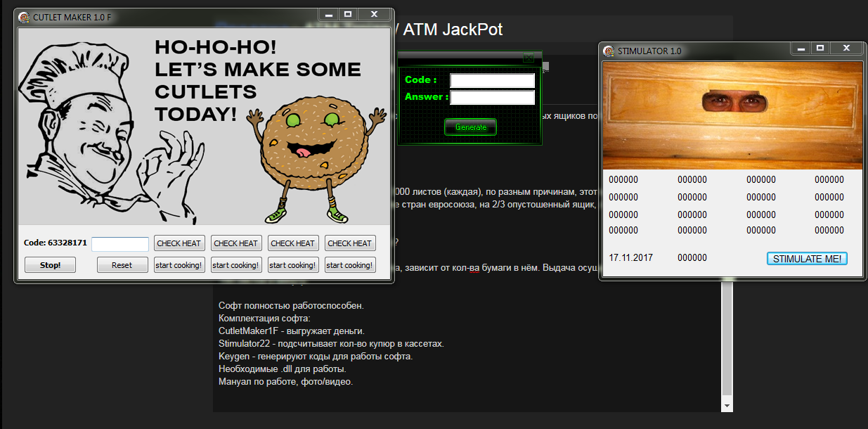Minimize the Stimulator 1.0 window

[x=801, y=48]
